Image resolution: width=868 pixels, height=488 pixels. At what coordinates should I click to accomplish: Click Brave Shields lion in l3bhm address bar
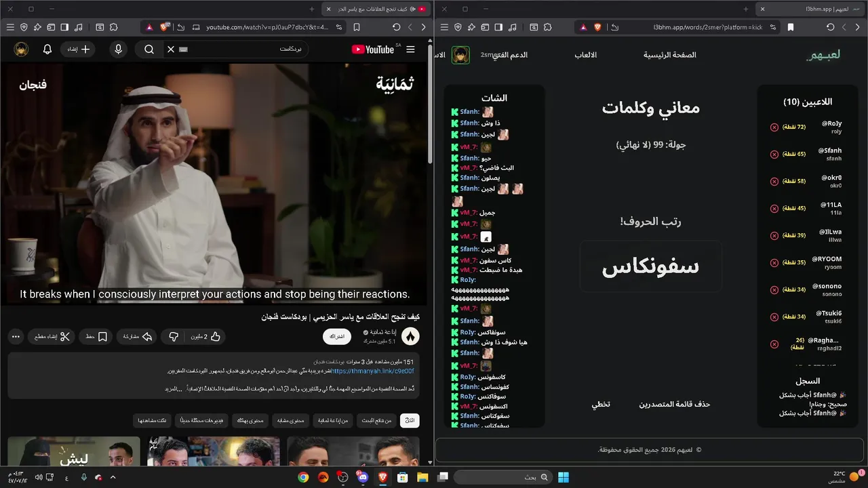click(x=597, y=27)
